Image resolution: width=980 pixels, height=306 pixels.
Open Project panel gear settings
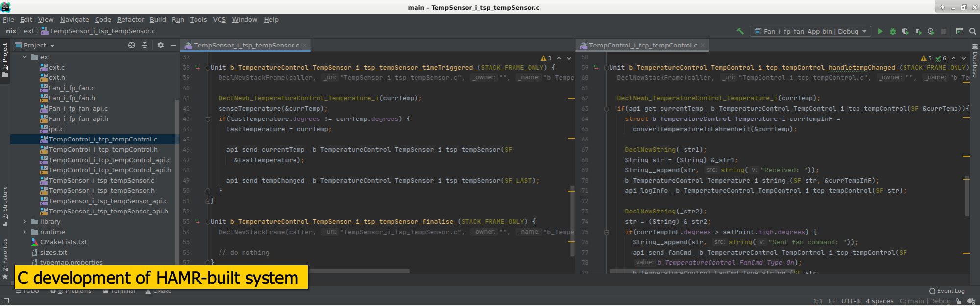pos(160,45)
